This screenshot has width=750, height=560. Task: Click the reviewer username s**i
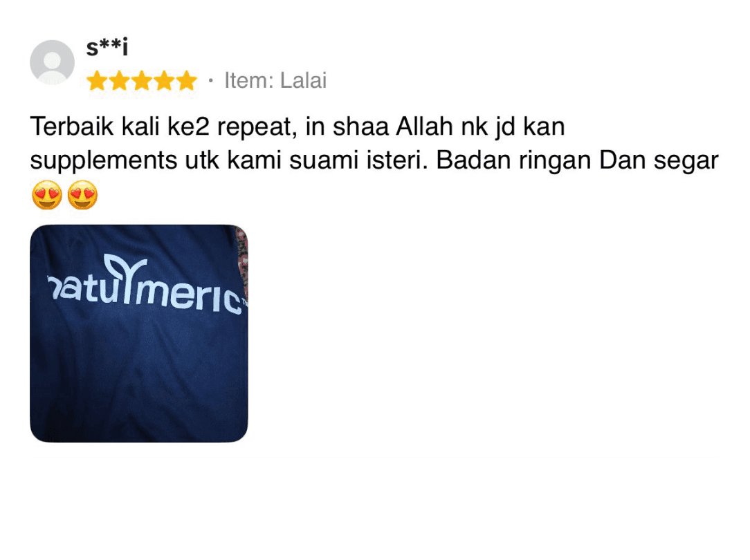pos(107,47)
